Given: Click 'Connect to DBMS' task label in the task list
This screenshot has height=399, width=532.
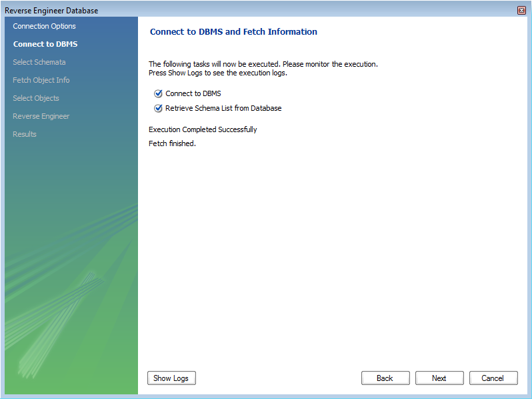Looking at the screenshot, I should point(193,93).
